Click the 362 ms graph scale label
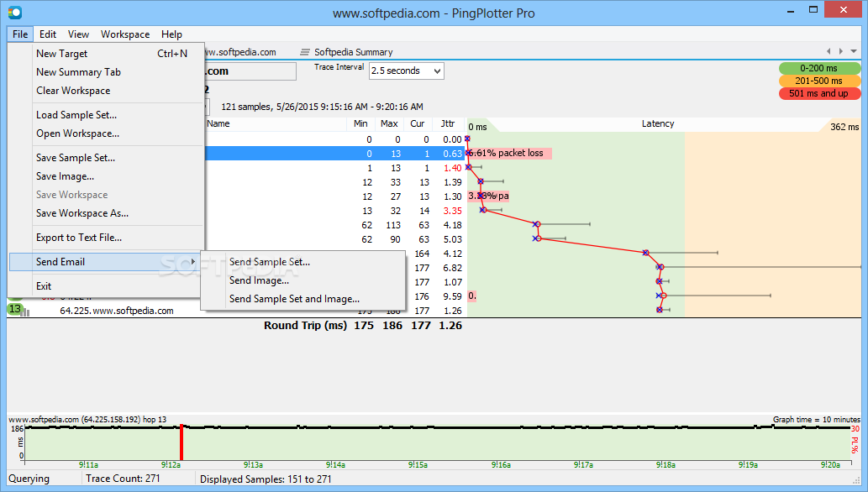This screenshot has height=492, width=868. pos(844,127)
